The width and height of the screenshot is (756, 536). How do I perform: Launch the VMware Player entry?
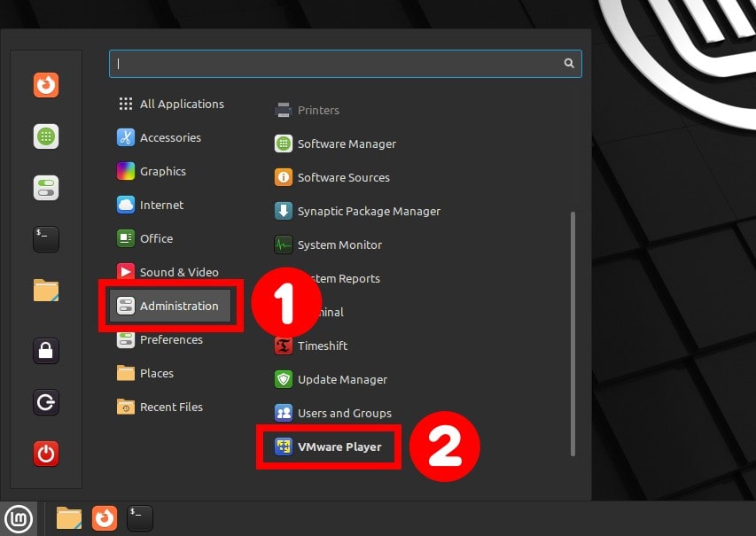(x=329, y=447)
